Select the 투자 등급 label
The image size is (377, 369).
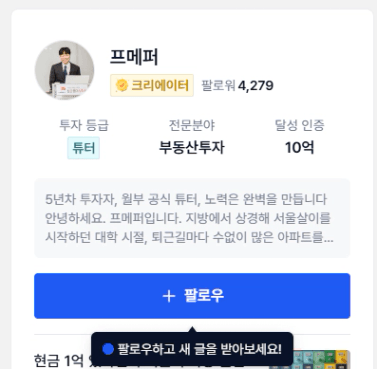(84, 125)
